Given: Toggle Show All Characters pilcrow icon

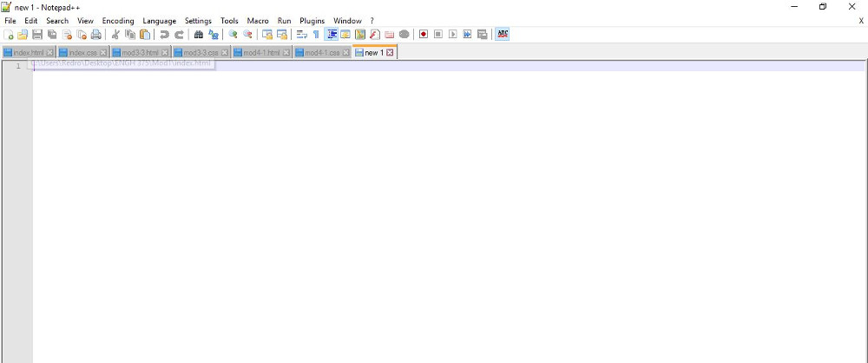Looking at the screenshot, I should point(316,35).
